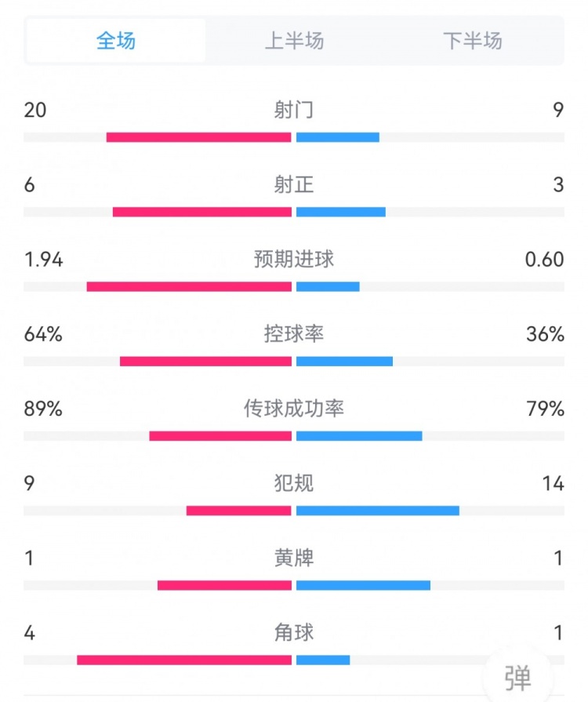Image resolution: width=588 pixels, height=702 pixels.
Task: Click the 射门 shots label
Action: coord(294,110)
